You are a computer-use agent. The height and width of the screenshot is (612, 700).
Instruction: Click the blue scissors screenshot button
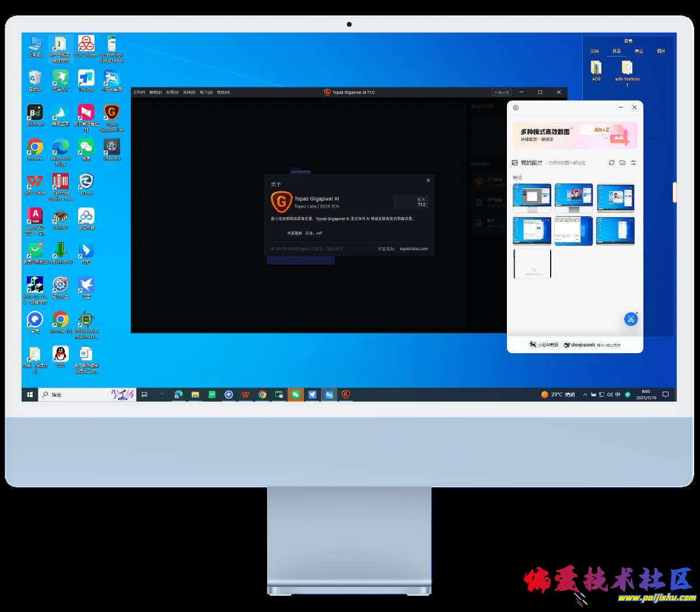(631, 319)
